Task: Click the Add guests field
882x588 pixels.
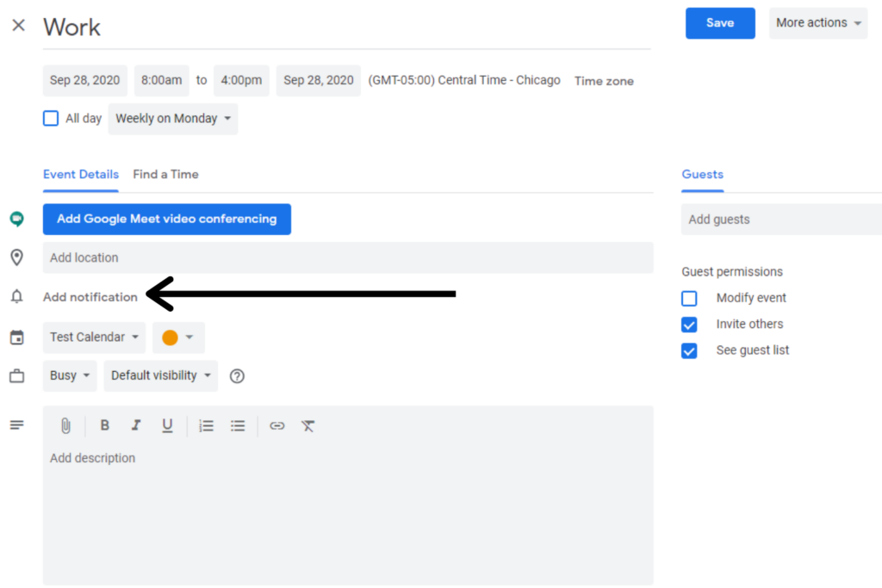Action: [782, 220]
